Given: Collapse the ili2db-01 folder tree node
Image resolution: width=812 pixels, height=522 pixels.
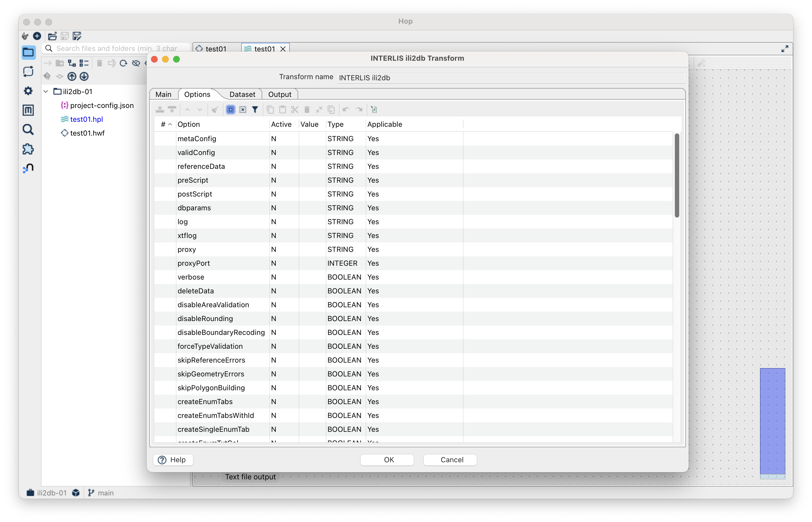Looking at the screenshot, I should pos(46,92).
